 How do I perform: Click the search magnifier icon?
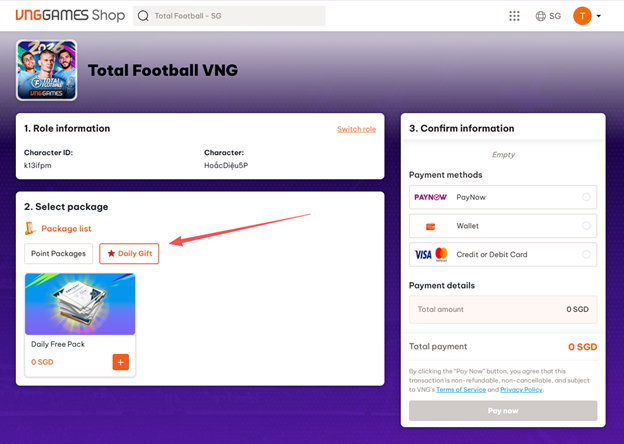point(144,16)
